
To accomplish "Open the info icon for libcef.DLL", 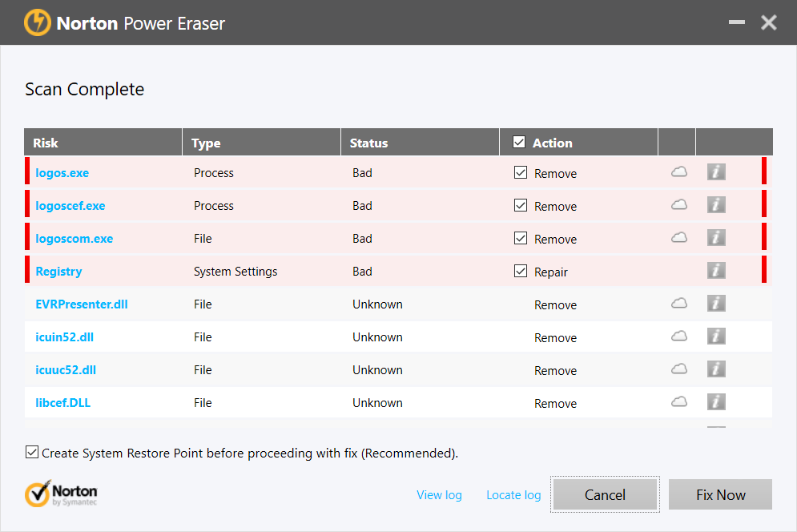I will 715,401.
